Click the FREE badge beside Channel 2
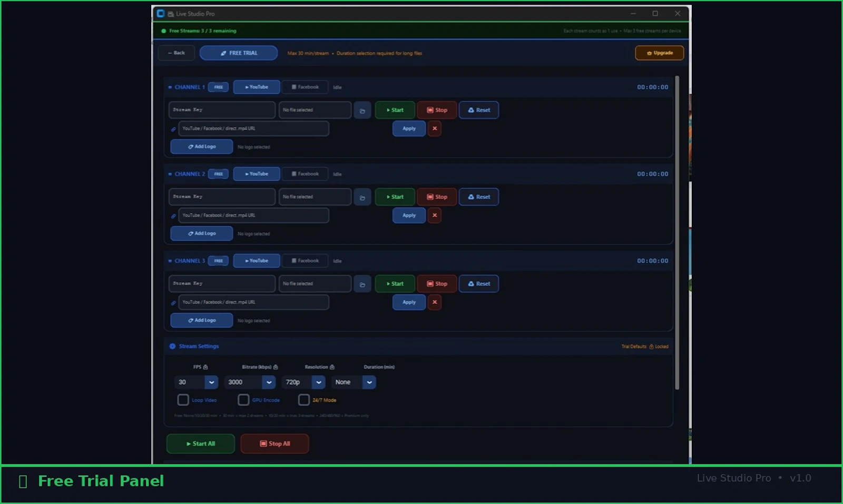Image resolution: width=843 pixels, height=504 pixels. click(218, 174)
